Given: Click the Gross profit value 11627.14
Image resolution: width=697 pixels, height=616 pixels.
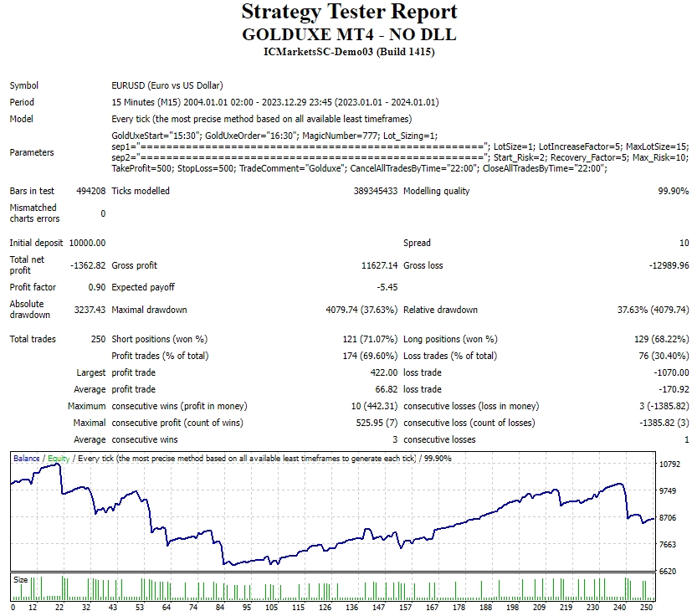Looking at the screenshot, I should pyautogui.click(x=376, y=265).
